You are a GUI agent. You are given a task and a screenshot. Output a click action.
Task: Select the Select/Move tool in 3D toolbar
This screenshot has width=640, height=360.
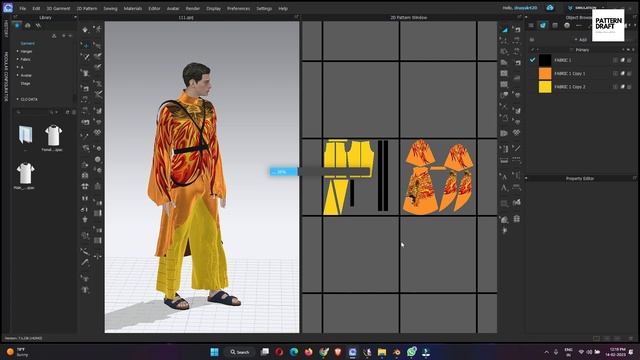point(85,45)
